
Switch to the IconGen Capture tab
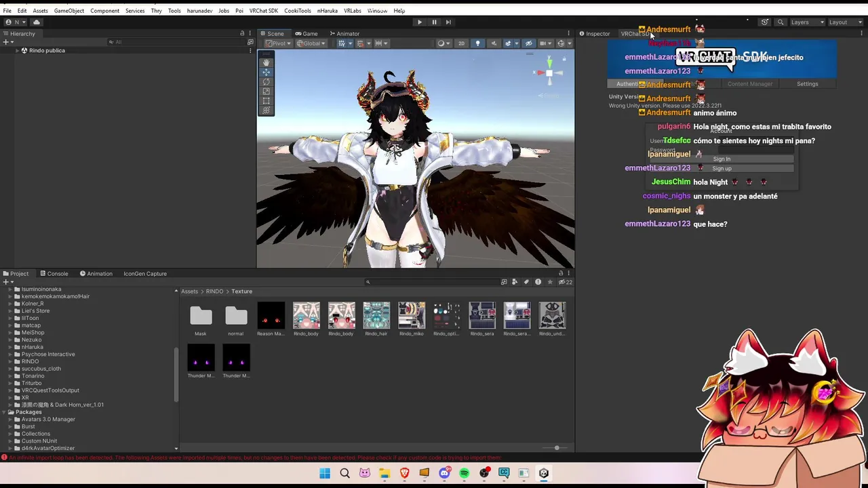(x=145, y=273)
